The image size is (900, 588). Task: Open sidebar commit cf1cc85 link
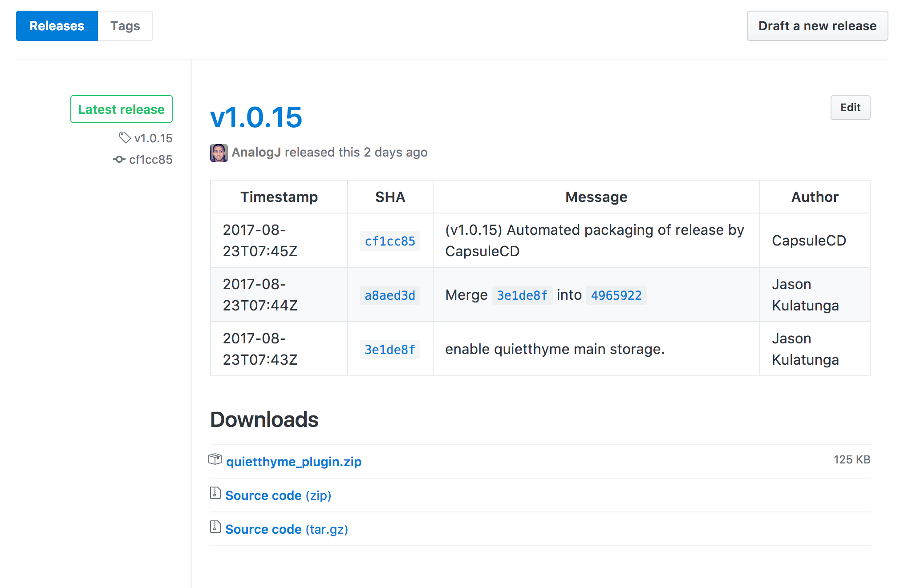point(150,160)
